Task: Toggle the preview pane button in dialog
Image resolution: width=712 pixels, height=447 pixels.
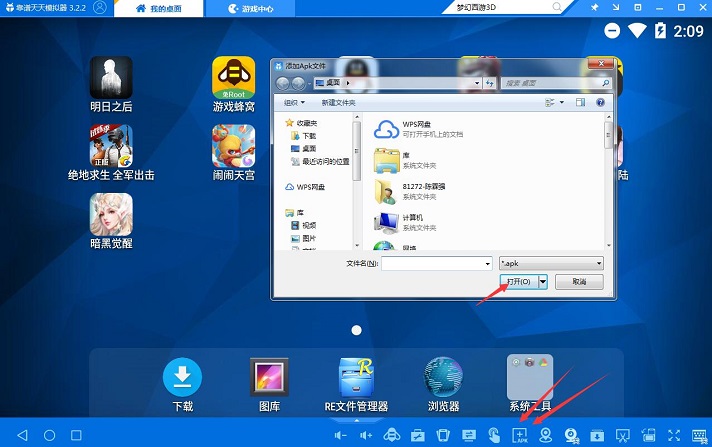Action: (580, 103)
